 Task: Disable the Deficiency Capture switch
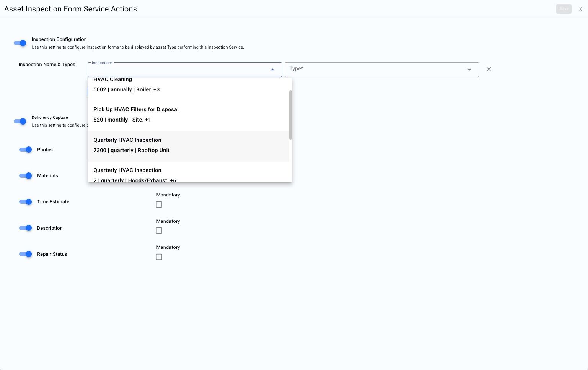pyautogui.click(x=20, y=122)
